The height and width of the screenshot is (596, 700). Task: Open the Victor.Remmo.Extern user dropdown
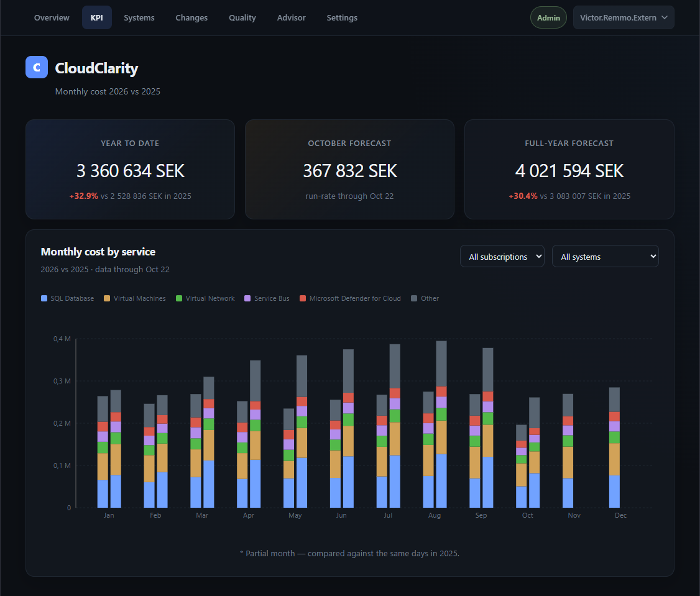click(x=623, y=18)
